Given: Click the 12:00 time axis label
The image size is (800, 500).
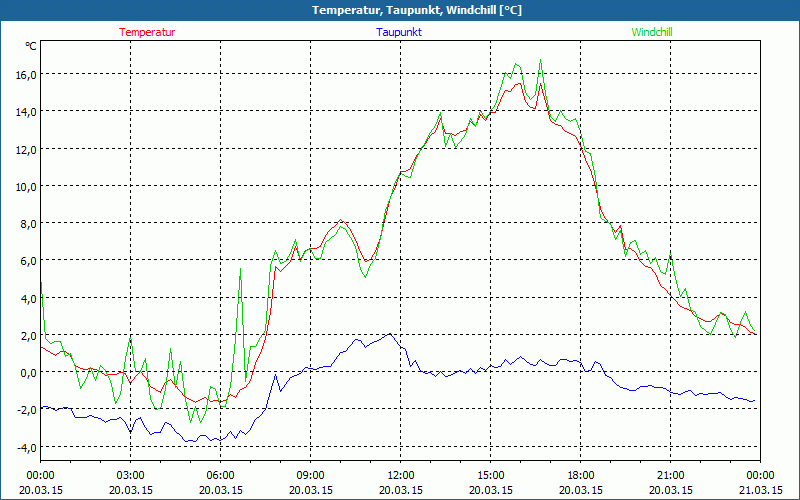Looking at the screenshot, I should click(x=401, y=476).
